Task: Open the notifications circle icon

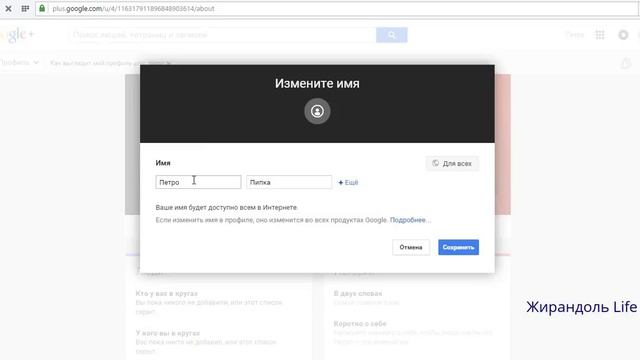Action: (x=623, y=35)
